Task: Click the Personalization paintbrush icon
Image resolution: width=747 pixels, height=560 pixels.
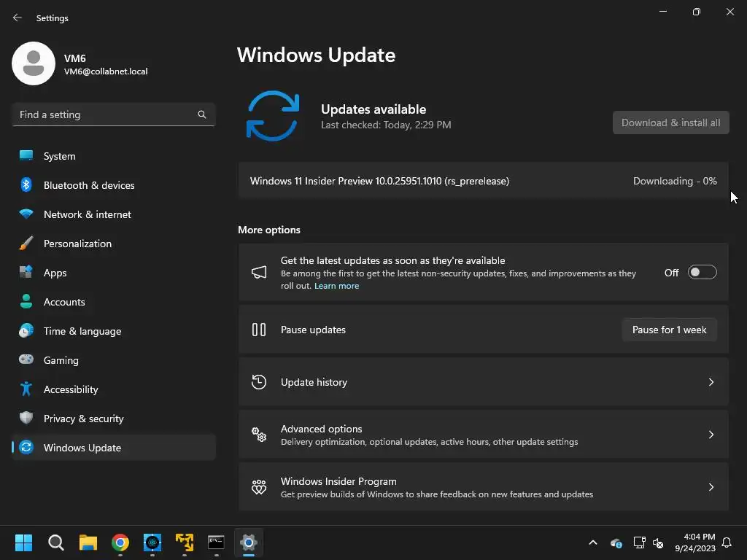Action: (26, 244)
